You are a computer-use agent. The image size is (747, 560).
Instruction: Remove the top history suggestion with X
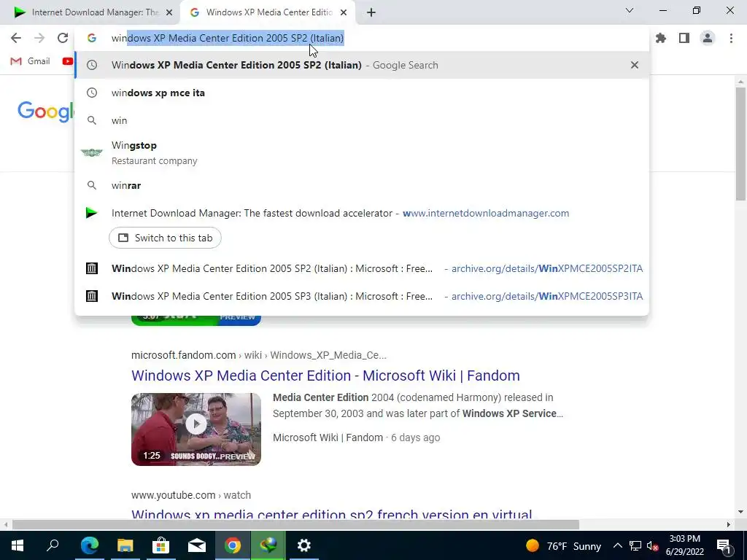pyautogui.click(x=634, y=65)
